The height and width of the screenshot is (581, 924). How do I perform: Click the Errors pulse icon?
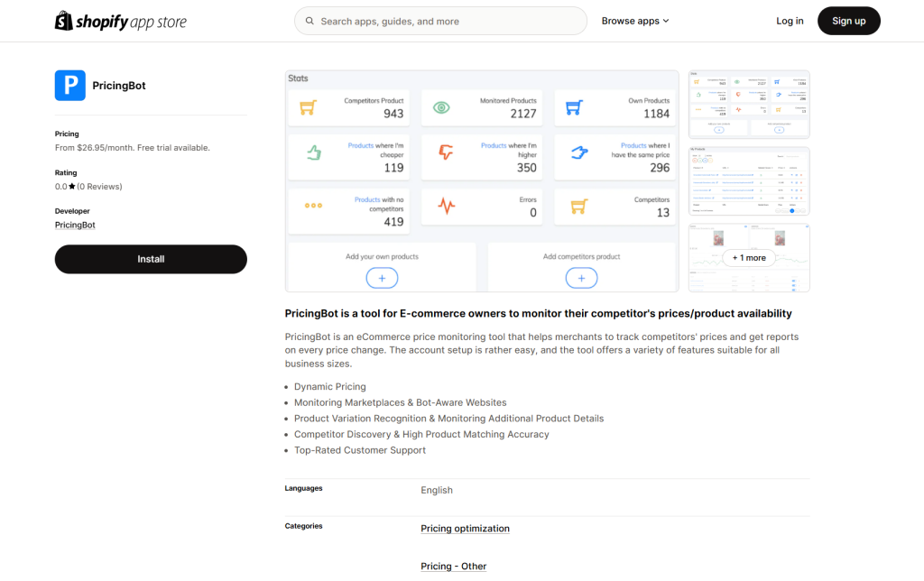pos(447,206)
